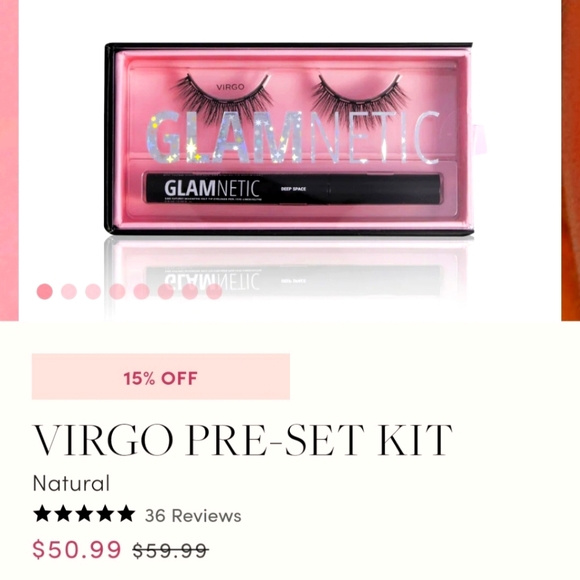Click the five-star rating icons
The width and height of the screenshot is (580, 580).
(x=84, y=514)
